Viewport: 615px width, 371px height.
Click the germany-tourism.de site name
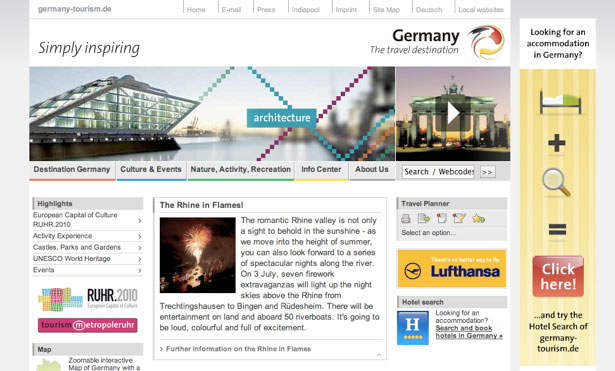75,9
